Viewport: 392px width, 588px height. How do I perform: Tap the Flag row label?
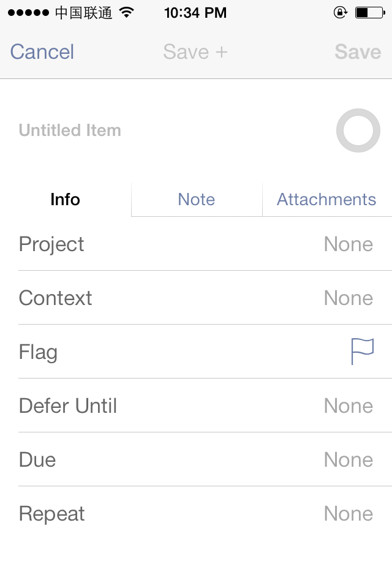(x=38, y=353)
